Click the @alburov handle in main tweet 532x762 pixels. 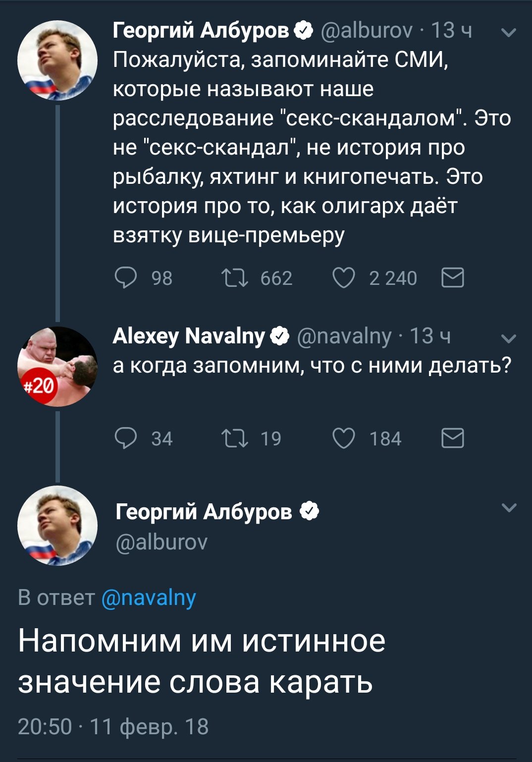coord(161,542)
